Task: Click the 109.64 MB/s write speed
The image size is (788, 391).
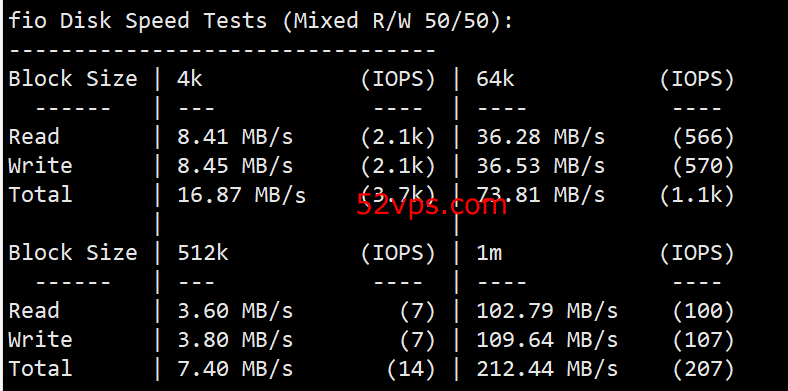Action: (547, 340)
